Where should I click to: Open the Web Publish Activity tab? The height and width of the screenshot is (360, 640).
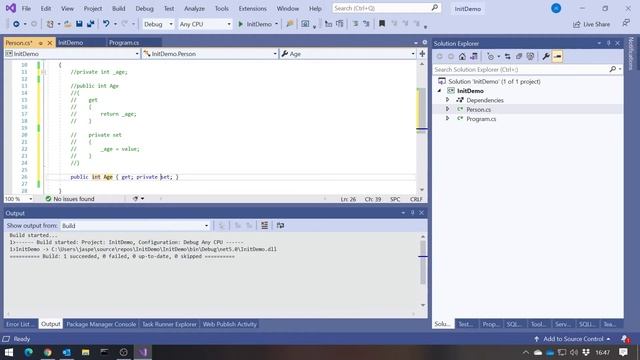230,324
